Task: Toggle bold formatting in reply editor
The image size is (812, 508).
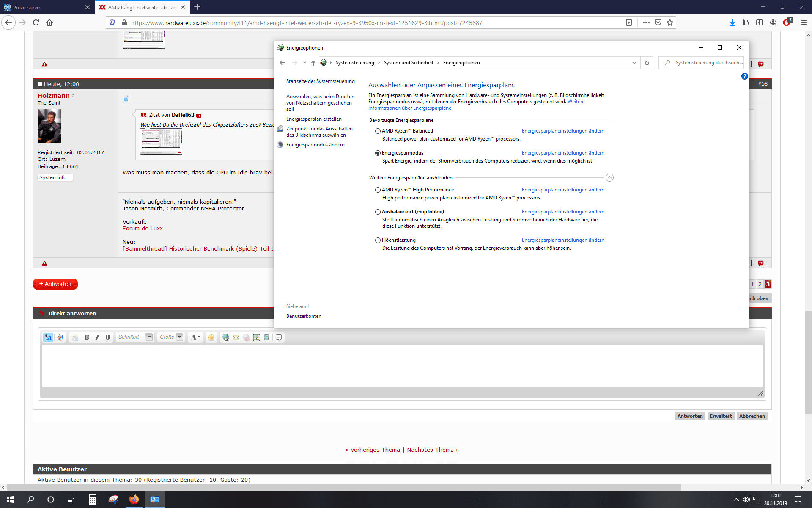Action: tap(87, 337)
